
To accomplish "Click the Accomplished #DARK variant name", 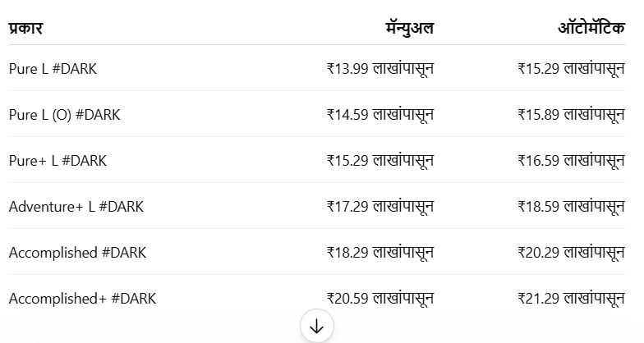I will click(x=77, y=253).
